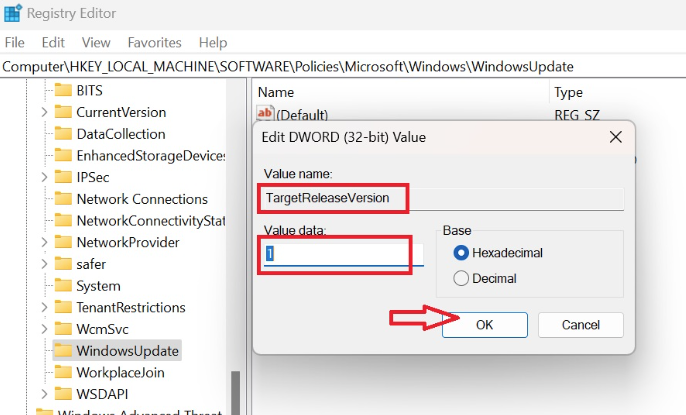The height and width of the screenshot is (415, 686).
Task: Click the (Default) string value icon
Action: (265, 114)
